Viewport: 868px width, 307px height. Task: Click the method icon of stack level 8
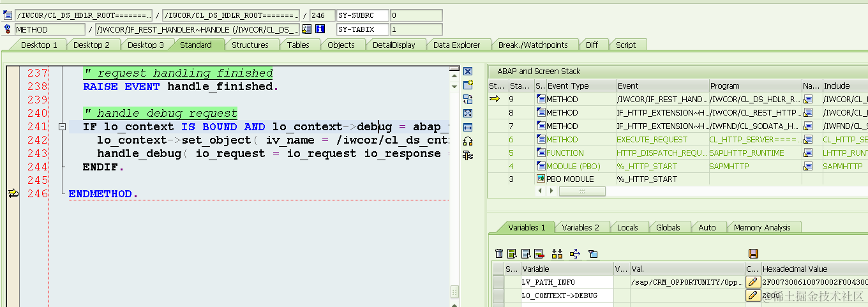coord(541,112)
